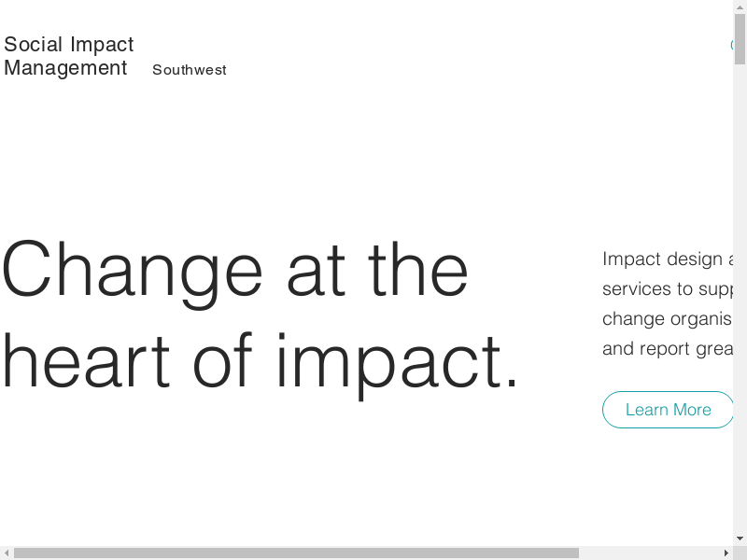The image size is (747, 560).
Task: Click the horizontal scrollbar right arrow
Action: [x=726, y=553]
